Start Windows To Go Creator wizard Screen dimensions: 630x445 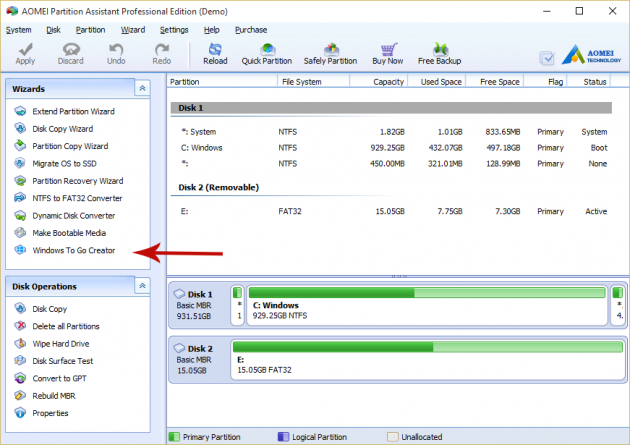coord(73,250)
